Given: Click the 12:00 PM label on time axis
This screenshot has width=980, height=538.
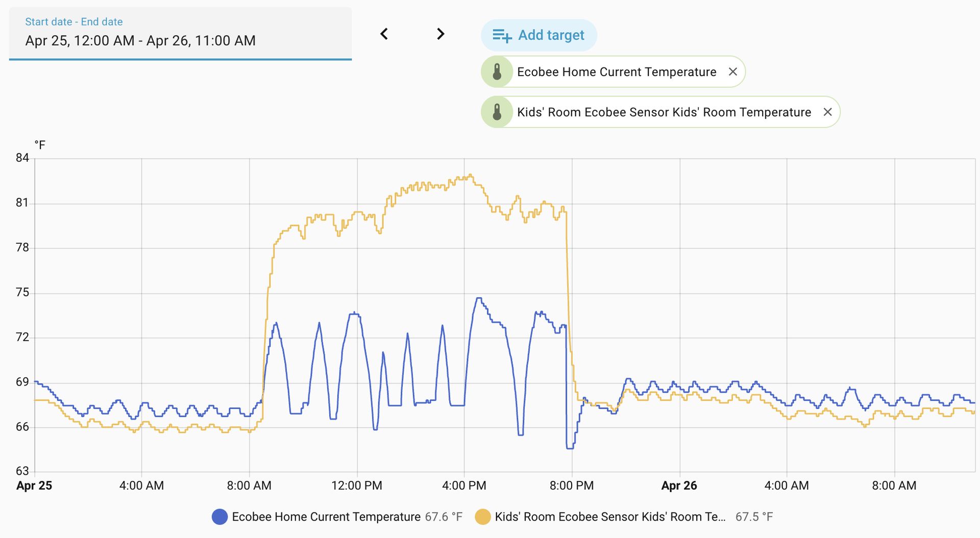Looking at the screenshot, I should pyautogui.click(x=357, y=485).
